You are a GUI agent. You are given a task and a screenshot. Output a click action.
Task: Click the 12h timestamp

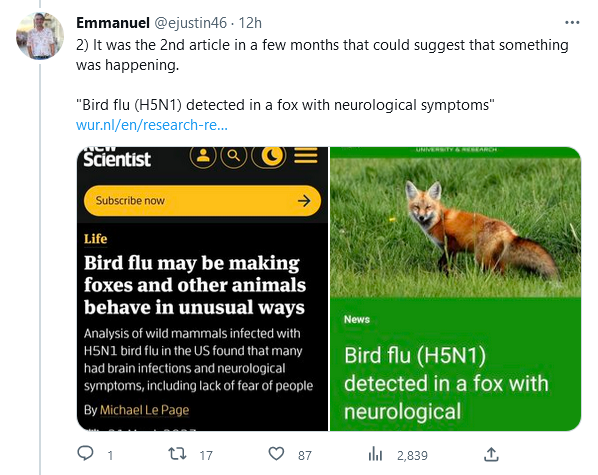[x=250, y=23]
